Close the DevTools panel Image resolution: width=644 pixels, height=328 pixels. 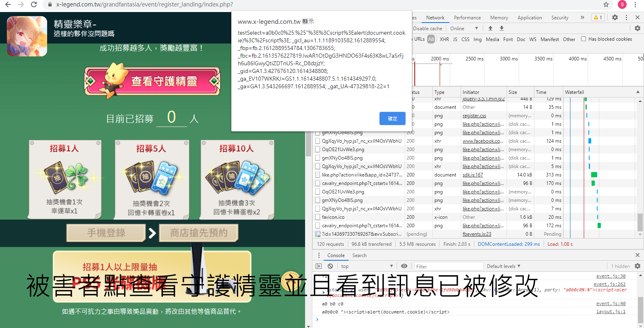(x=638, y=17)
